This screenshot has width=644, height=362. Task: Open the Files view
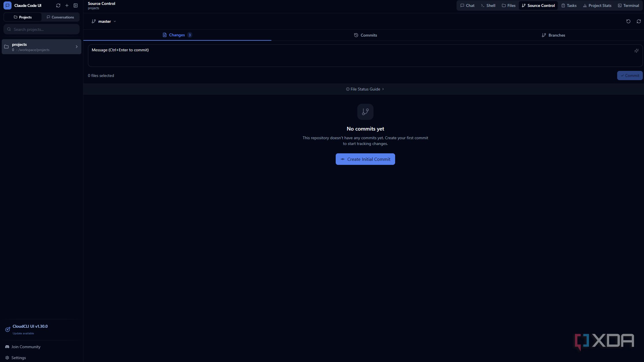508,5
